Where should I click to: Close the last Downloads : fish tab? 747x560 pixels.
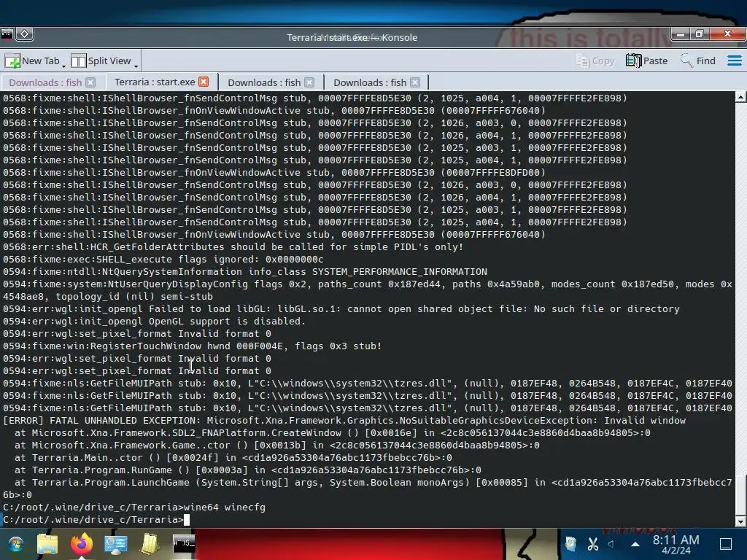[x=415, y=82]
